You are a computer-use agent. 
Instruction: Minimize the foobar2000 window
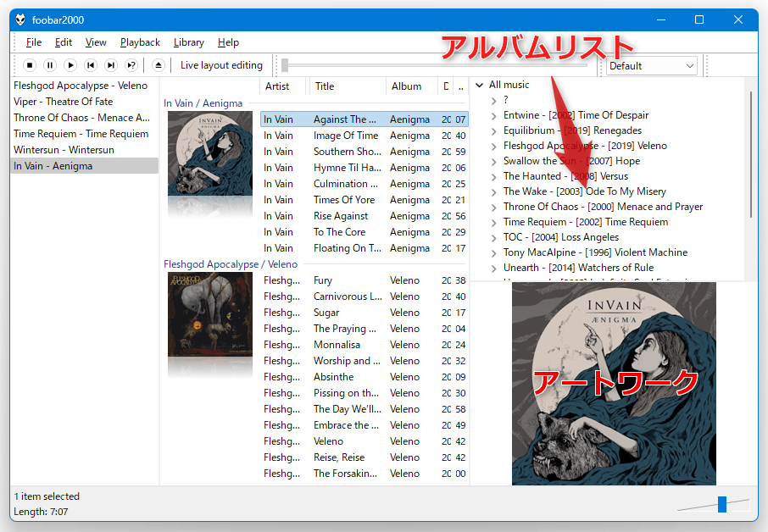[661, 19]
